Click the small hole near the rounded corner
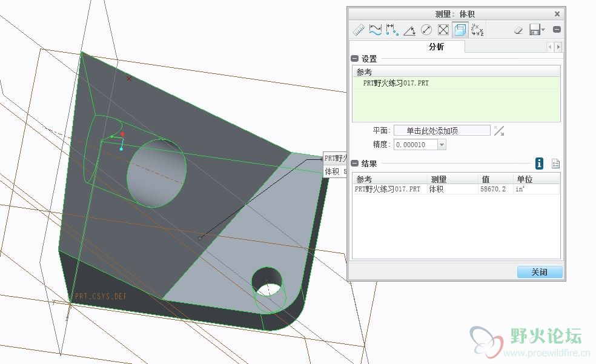The image size is (596, 364). (x=267, y=282)
